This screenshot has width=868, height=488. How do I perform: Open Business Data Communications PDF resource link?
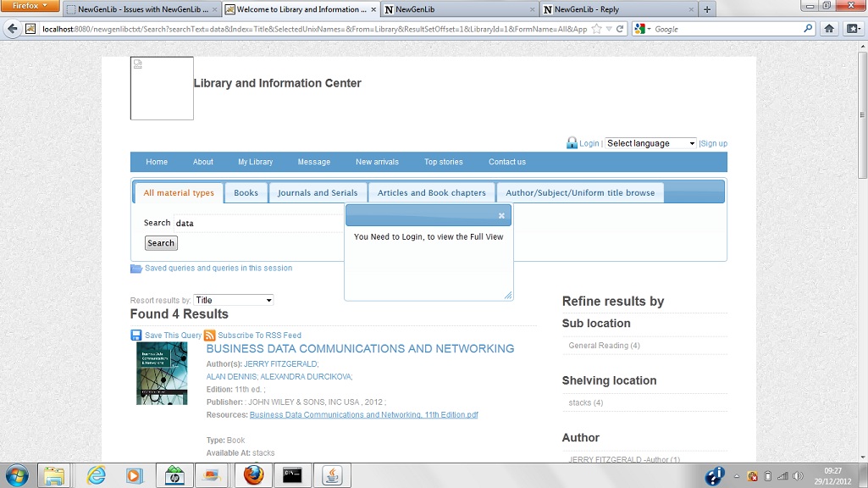(x=363, y=415)
